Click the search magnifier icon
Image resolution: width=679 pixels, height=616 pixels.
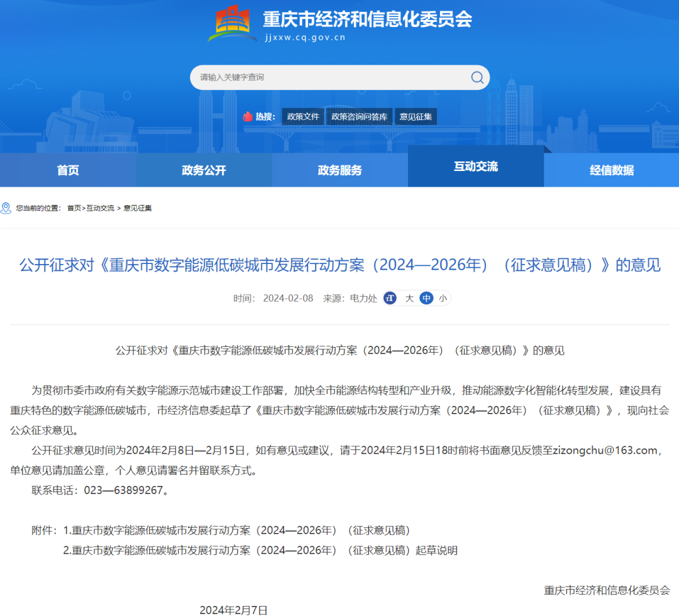click(477, 77)
